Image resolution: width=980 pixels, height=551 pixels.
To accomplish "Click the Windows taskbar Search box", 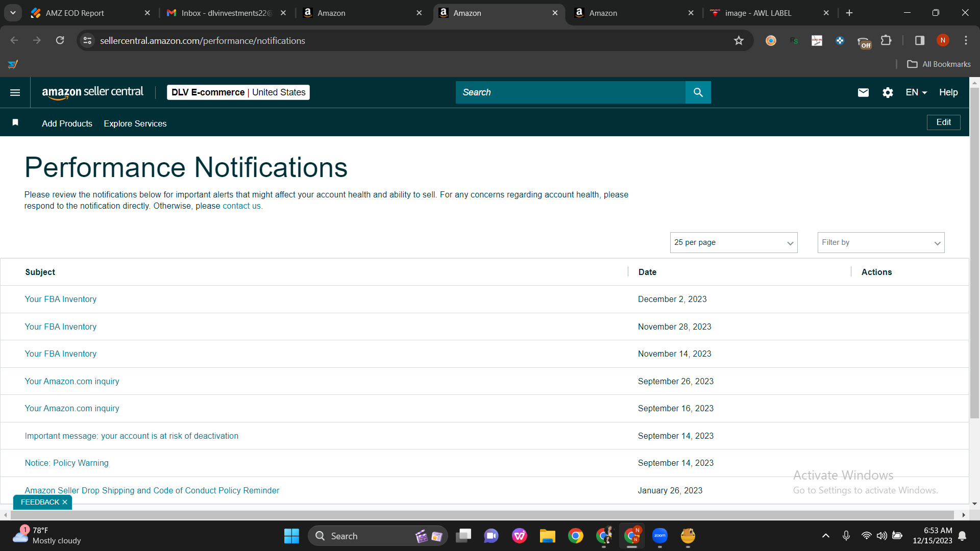I will point(378,536).
